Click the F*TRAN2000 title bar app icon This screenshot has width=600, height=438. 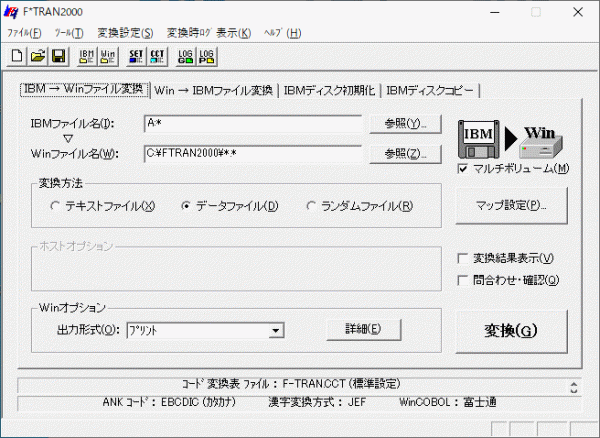point(11,12)
